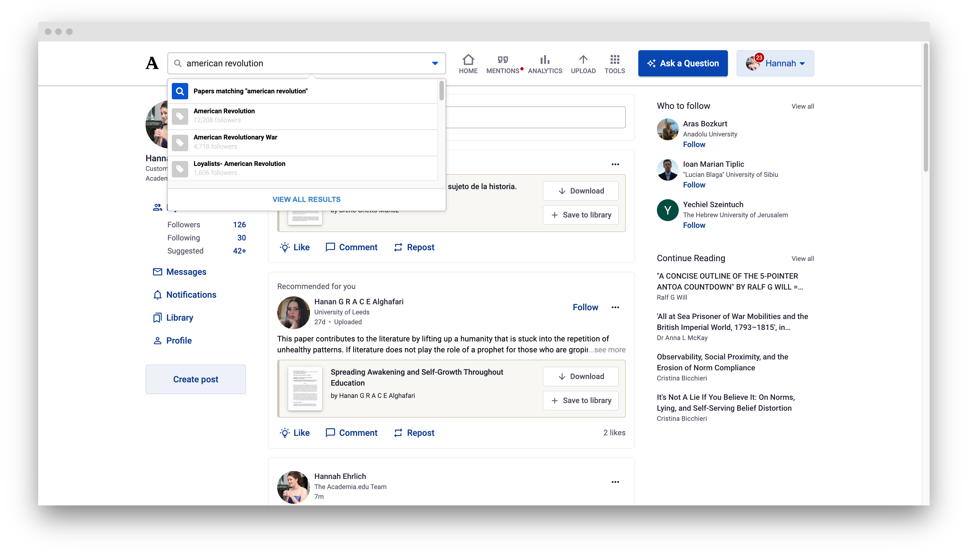Click the Upload arrow icon
This screenshot has width=968, height=560.
pyautogui.click(x=583, y=59)
